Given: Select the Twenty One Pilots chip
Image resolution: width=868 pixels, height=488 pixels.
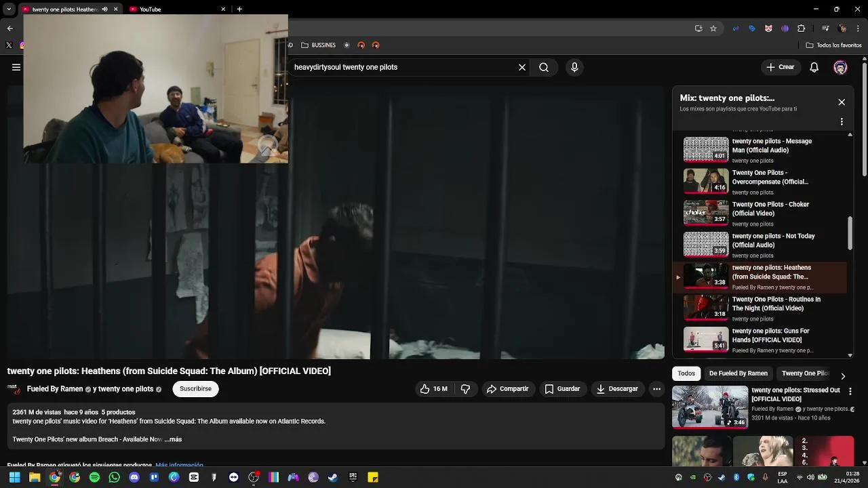Looking at the screenshot, I should (x=805, y=373).
